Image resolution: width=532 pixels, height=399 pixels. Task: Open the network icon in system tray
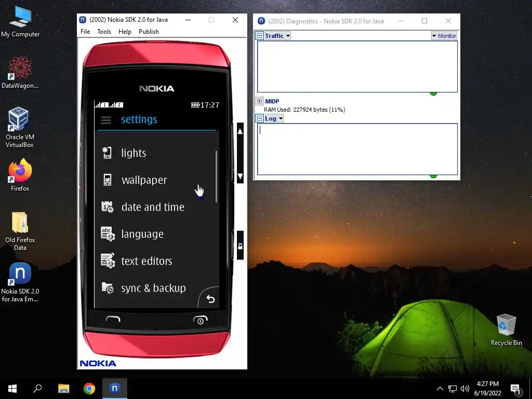click(x=453, y=389)
